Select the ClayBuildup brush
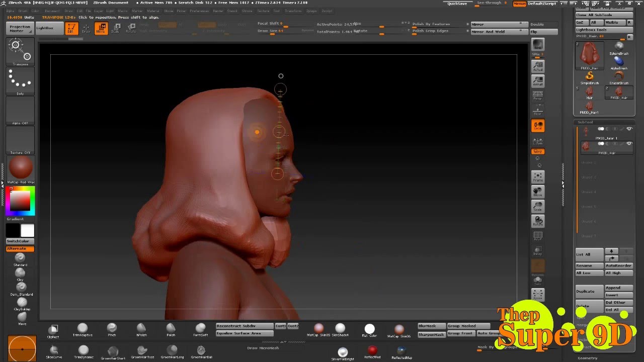The height and width of the screenshot is (362, 644). click(x=21, y=303)
